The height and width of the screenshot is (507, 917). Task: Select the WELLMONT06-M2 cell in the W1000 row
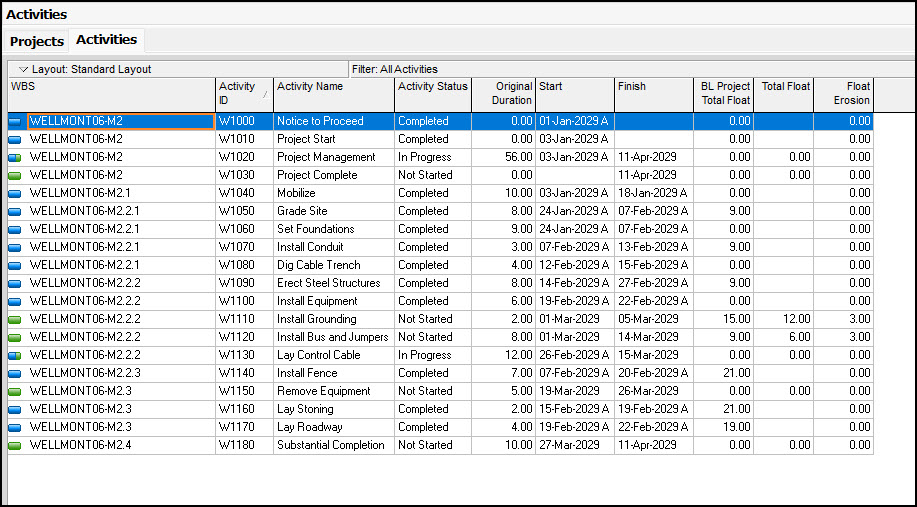point(120,121)
